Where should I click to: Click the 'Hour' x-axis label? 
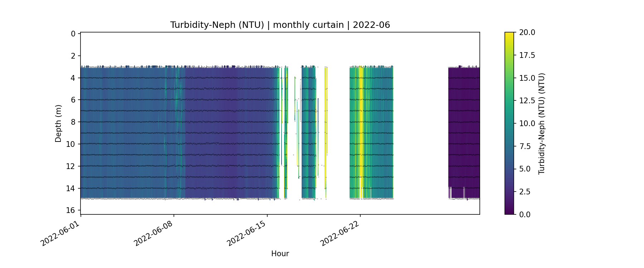coord(280,254)
